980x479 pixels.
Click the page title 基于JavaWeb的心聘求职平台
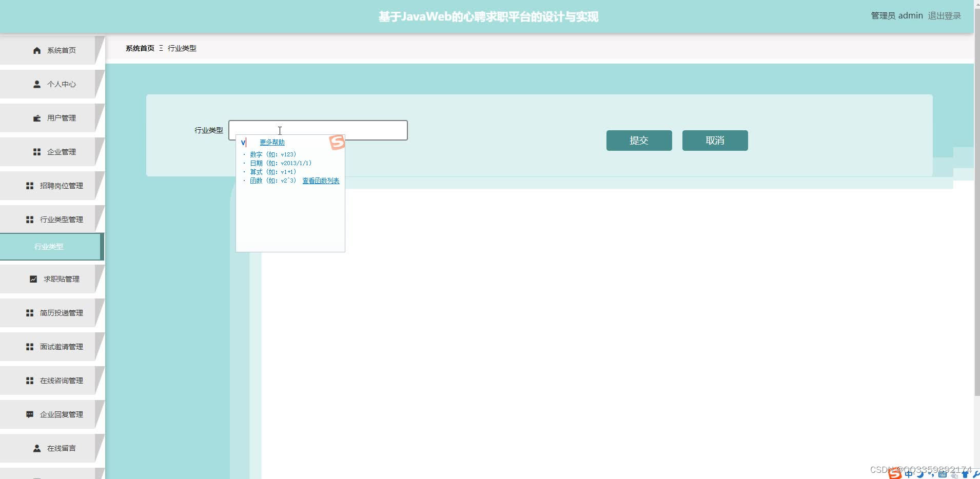488,17
